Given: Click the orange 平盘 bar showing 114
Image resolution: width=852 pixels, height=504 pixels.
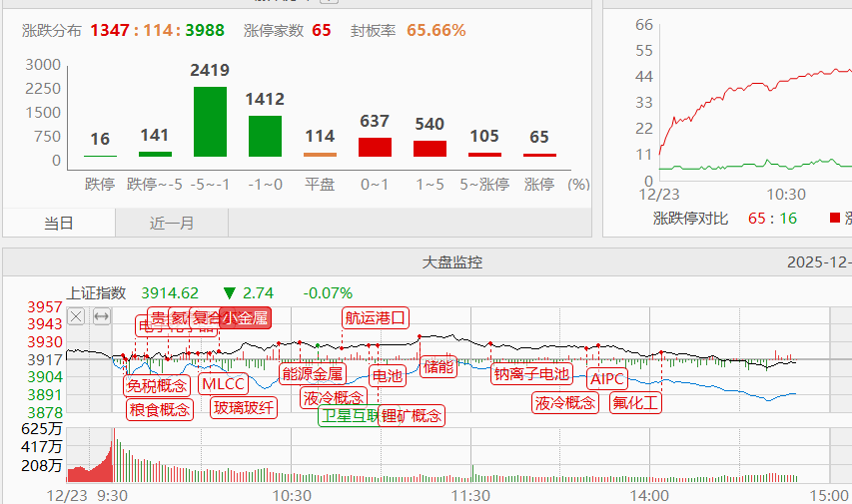Looking at the screenshot, I should click(x=320, y=154).
